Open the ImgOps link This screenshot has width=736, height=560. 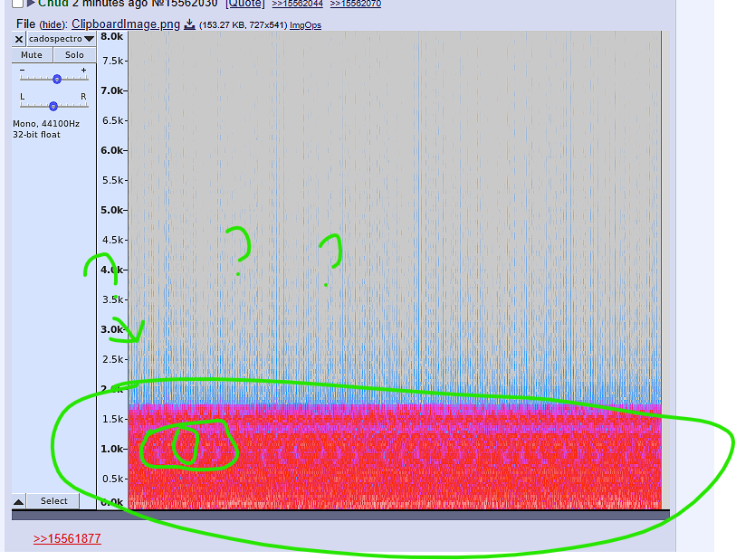coord(305,25)
